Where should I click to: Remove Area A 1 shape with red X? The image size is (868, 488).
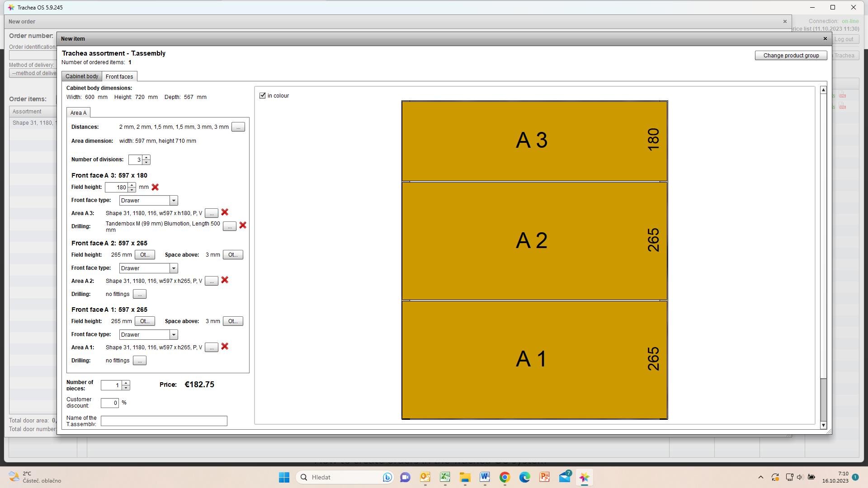point(225,347)
